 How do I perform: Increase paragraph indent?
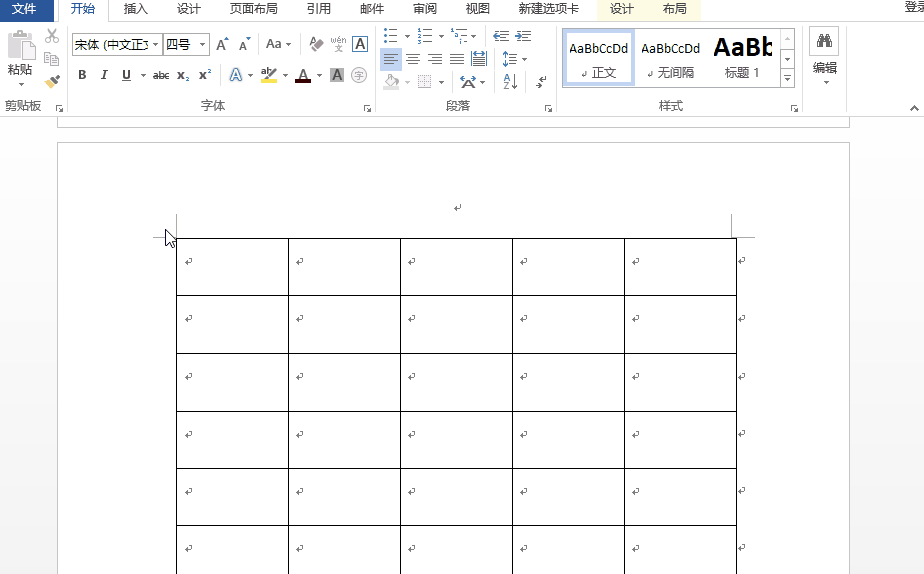point(523,36)
